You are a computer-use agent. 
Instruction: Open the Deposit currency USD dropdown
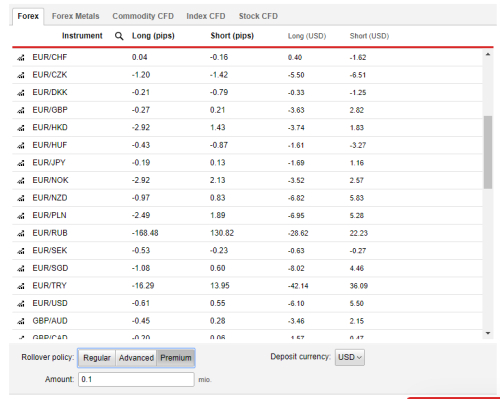point(350,357)
